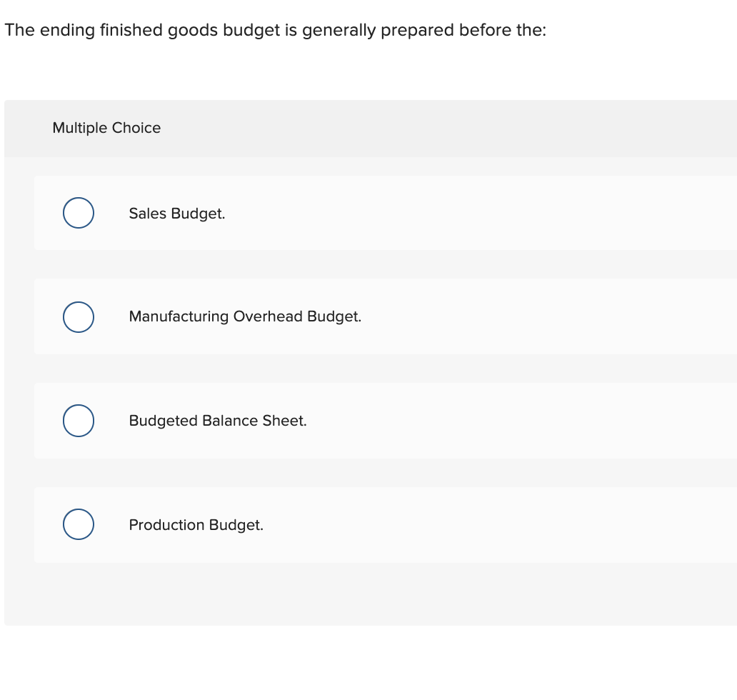Select the Budgeted Balance Sheet radio button

point(78,421)
